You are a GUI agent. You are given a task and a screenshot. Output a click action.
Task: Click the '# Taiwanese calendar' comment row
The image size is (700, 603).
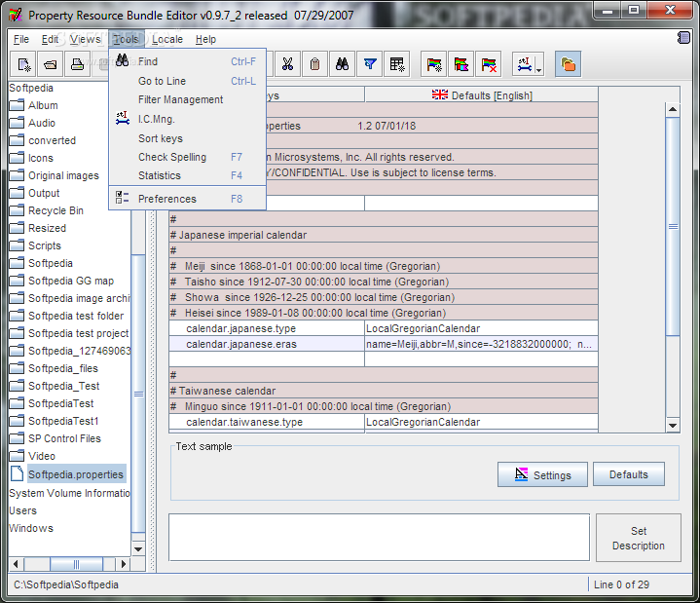click(x=384, y=391)
